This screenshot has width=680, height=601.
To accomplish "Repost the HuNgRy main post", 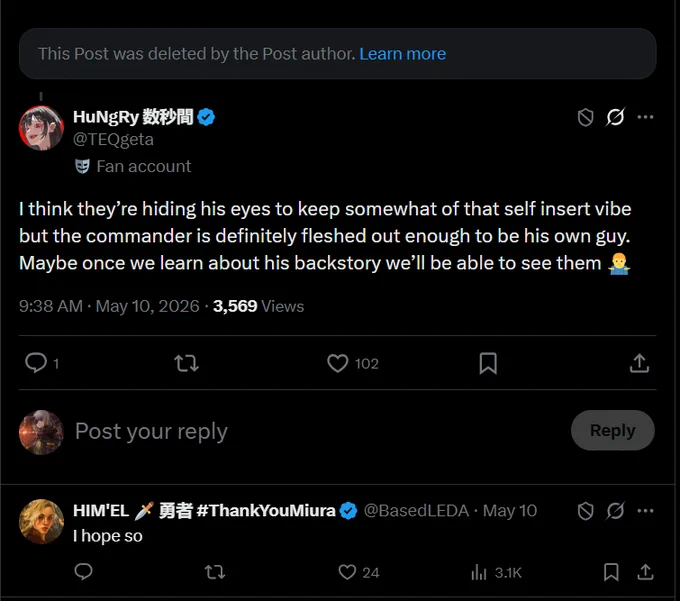I will [186, 363].
